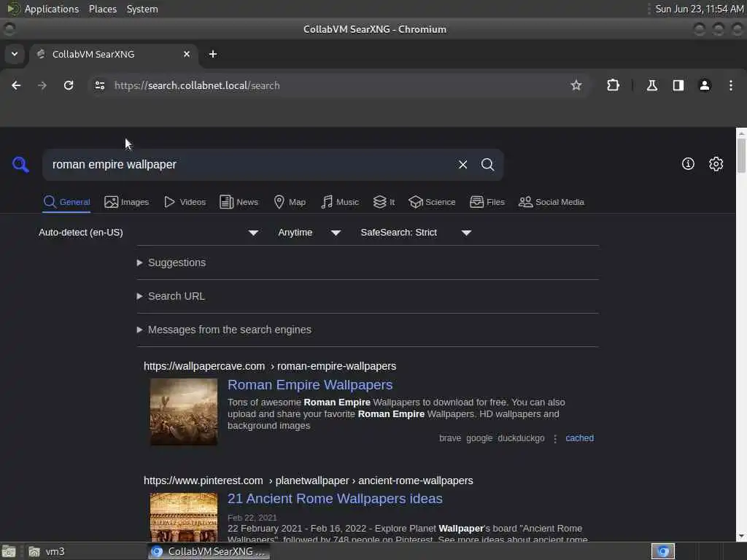Open the wallpapercave.com URL link
This screenshot has height=560, width=747.
[270, 366]
